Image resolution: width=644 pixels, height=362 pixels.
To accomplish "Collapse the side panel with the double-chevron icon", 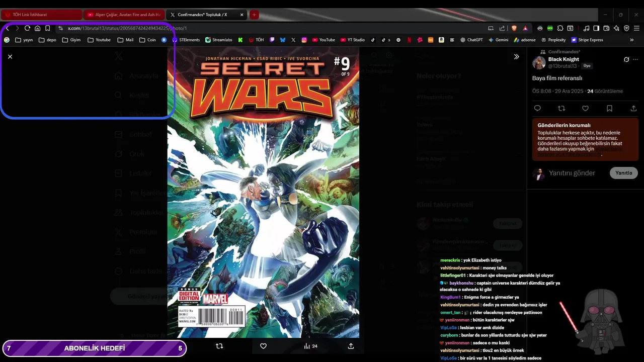I will pyautogui.click(x=516, y=57).
